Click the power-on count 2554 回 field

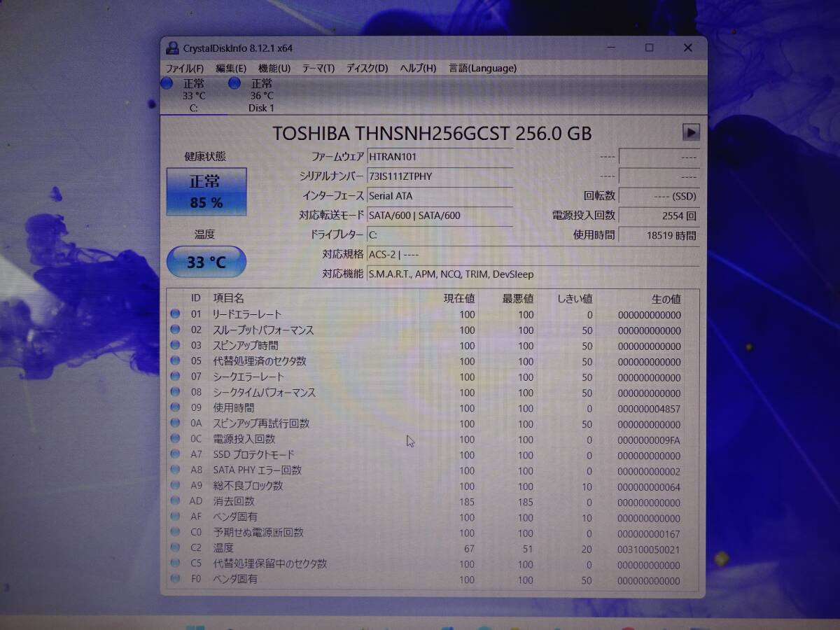pos(659,216)
